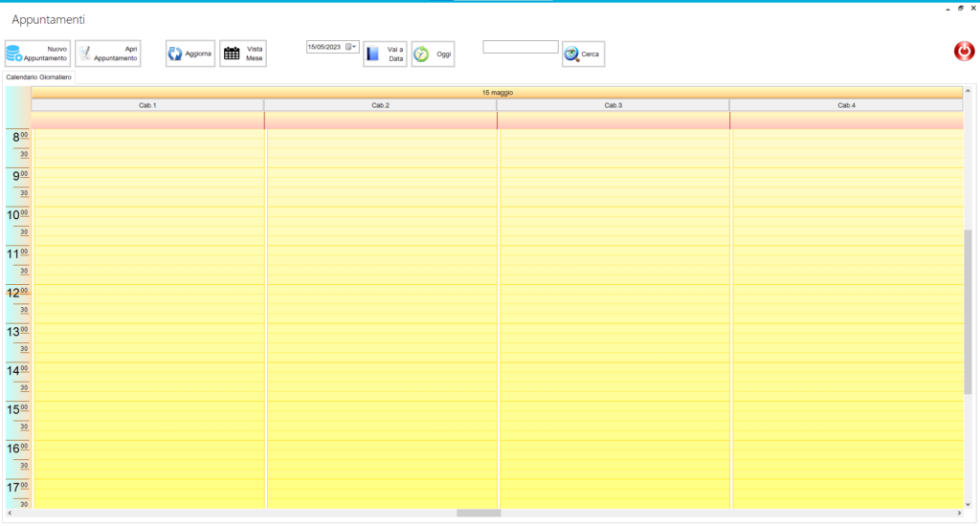980x526 pixels.
Task: Click the vertical scrollbar thumb
Action: [967, 311]
